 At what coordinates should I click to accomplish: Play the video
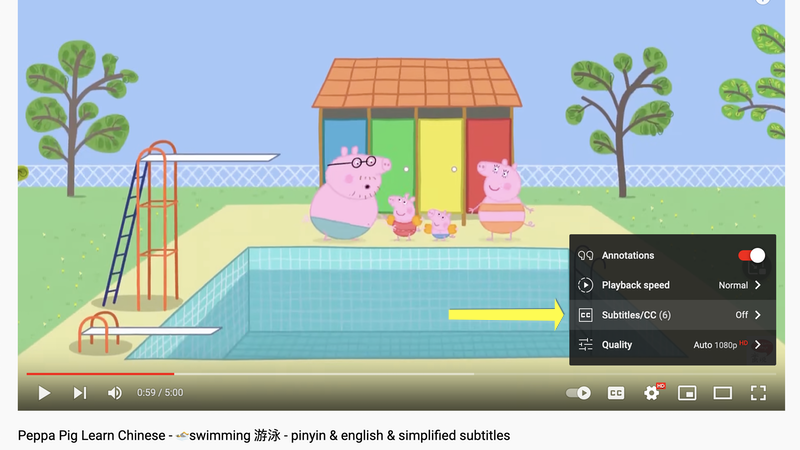click(44, 393)
